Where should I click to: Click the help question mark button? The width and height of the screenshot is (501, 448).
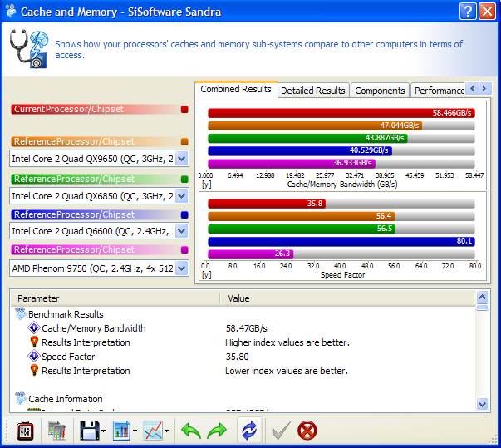(468, 12)
